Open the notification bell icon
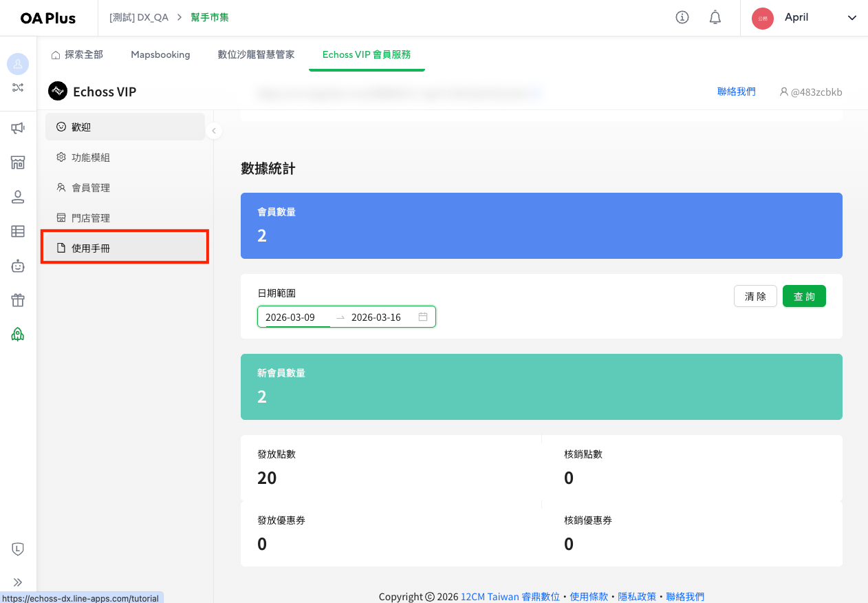This screenshot has width=868, height=603. click(715, 17)
